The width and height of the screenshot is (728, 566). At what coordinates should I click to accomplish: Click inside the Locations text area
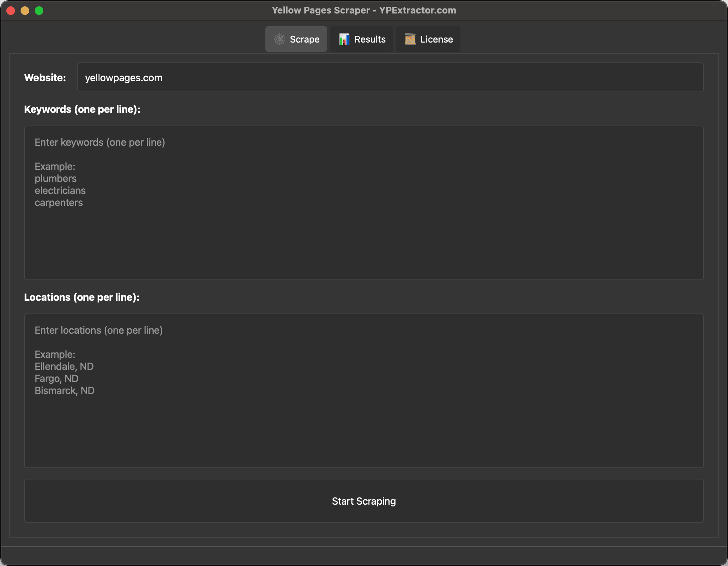(364, 391)
